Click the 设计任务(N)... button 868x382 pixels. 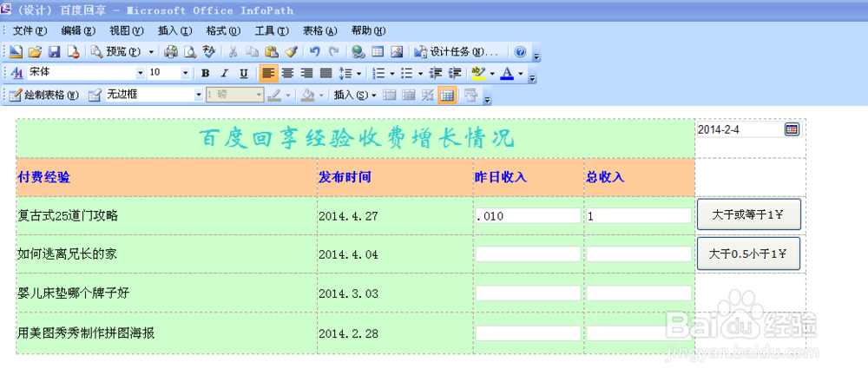tap(457, 52)
